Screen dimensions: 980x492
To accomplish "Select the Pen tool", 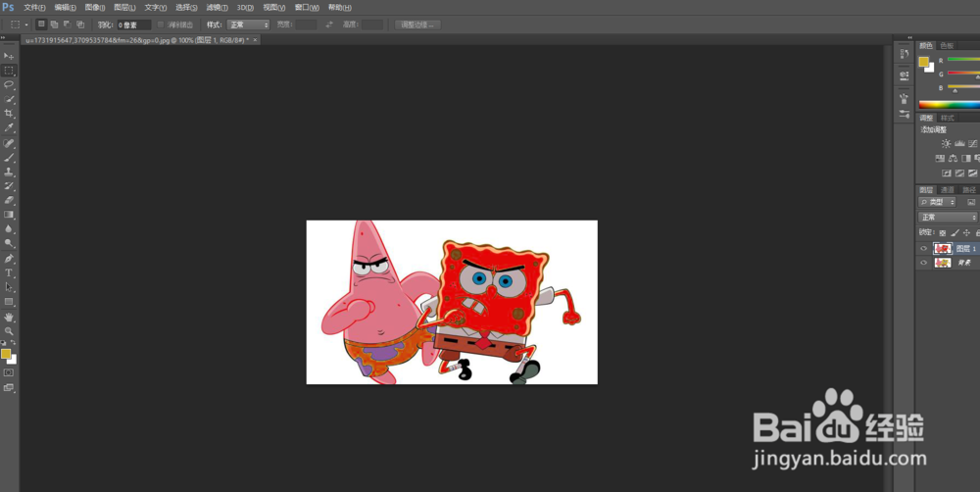I will (x=9, y=259).
